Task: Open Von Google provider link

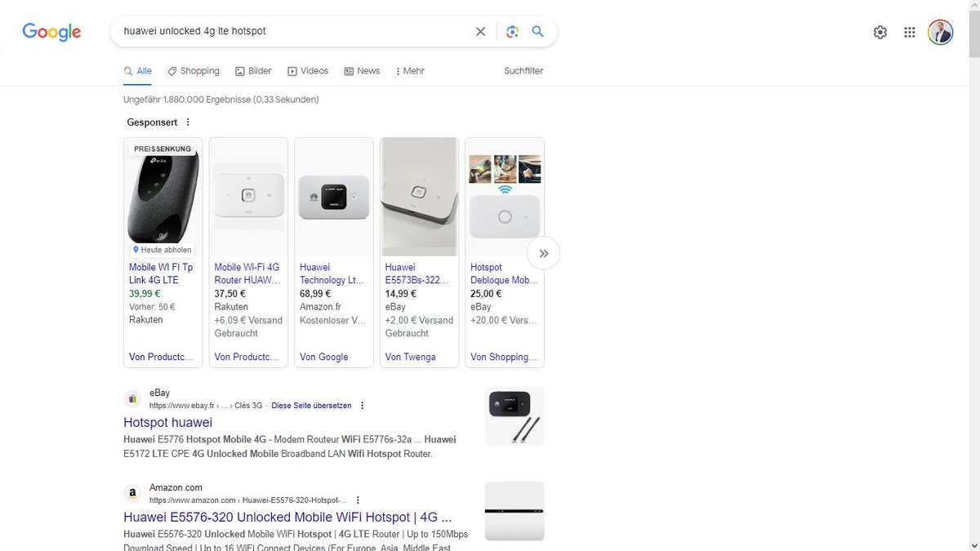Action: 323,357
